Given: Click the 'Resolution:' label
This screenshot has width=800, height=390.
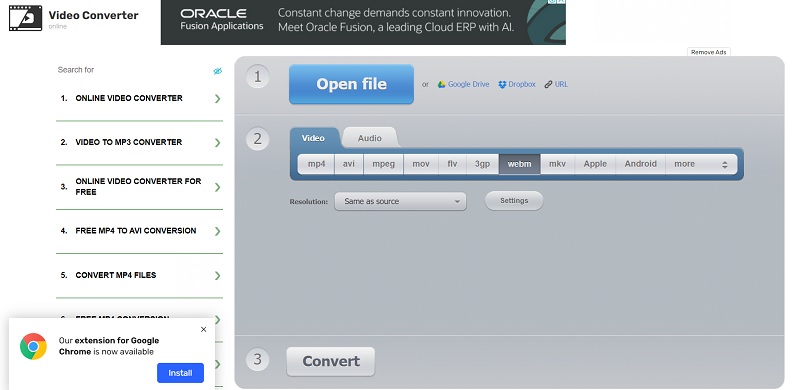Looking at the screenshot, I should [x=309, y=202].
